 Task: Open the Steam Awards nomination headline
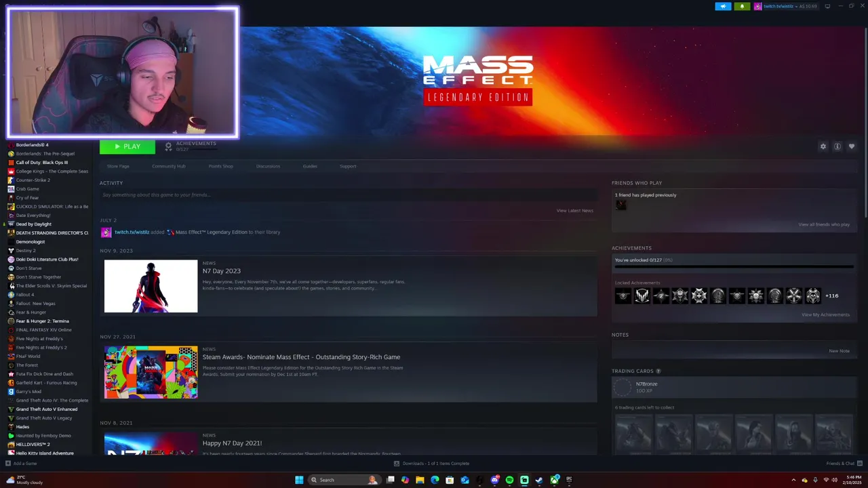click(x=301, y=357)
